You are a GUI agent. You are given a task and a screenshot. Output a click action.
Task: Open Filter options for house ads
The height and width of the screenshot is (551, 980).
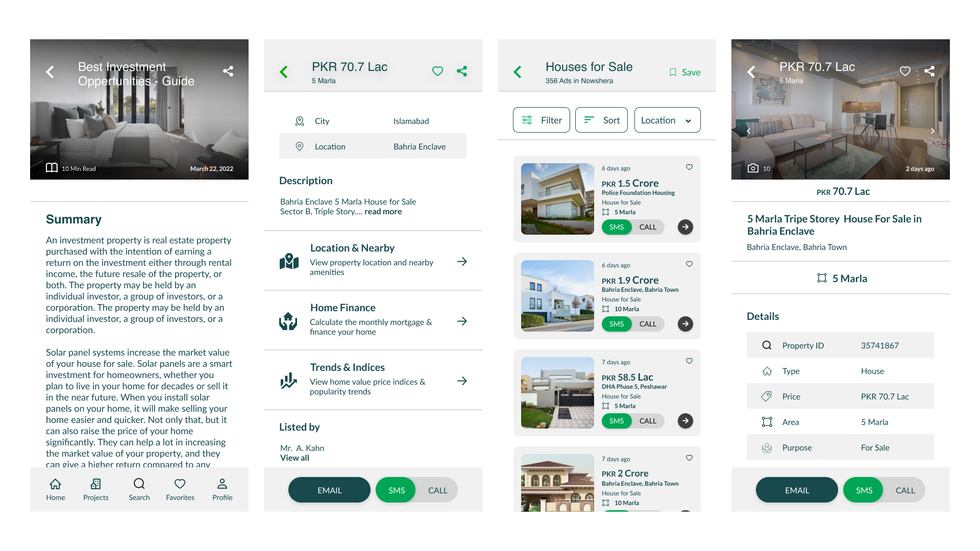pos(541,120)
